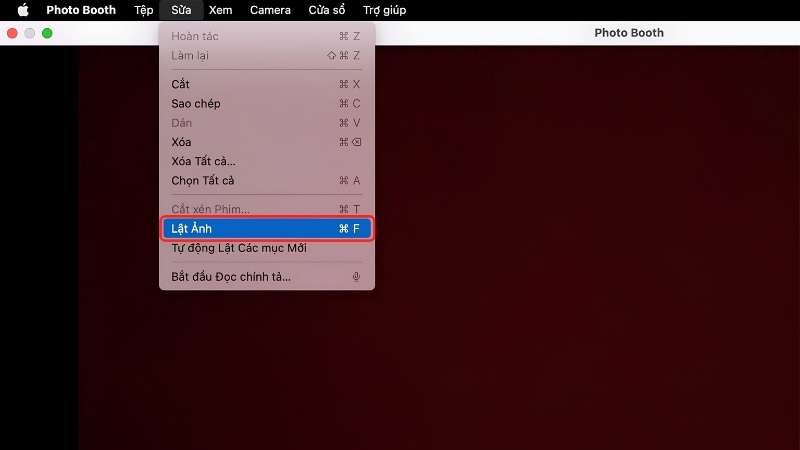Image resolution: width=800 pixels, height=450 pixels.
Task: Select Sao chép menu entry
Action: 267,104
